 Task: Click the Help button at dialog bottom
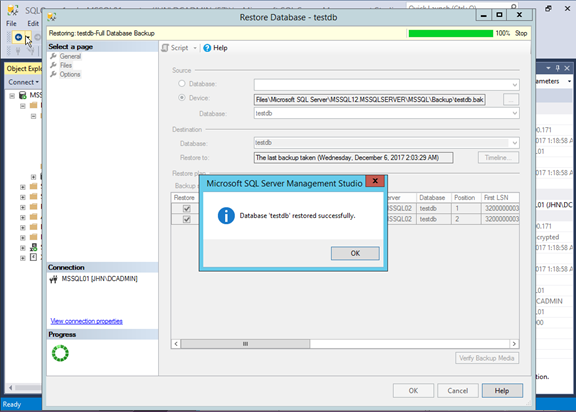point(502,391)
